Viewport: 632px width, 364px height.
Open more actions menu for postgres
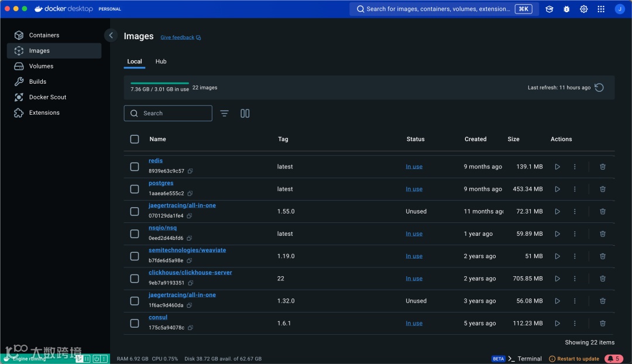click(575, 189)
